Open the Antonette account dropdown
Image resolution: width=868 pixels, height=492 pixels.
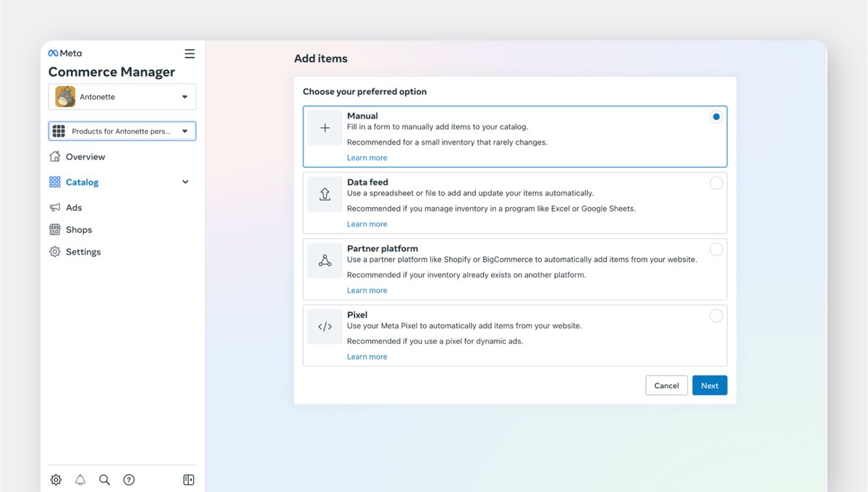(122, 96)
